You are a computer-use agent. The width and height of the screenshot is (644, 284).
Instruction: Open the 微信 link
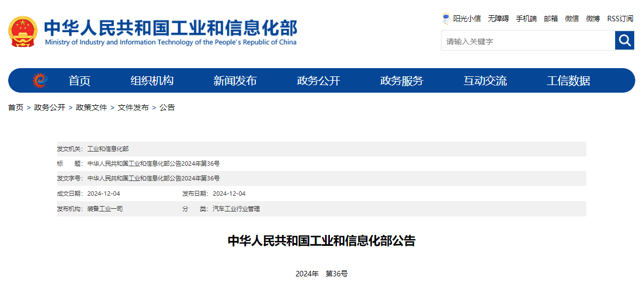coord(572,19)
